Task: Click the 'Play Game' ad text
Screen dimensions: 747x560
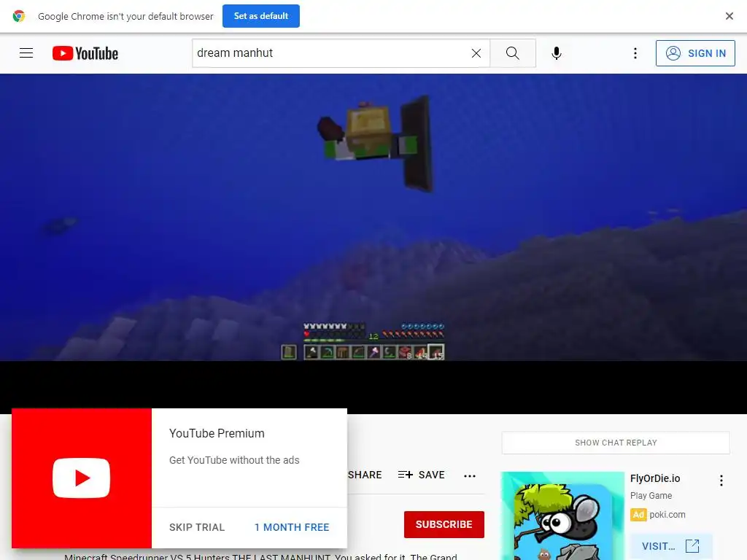Action: [651, 496]
